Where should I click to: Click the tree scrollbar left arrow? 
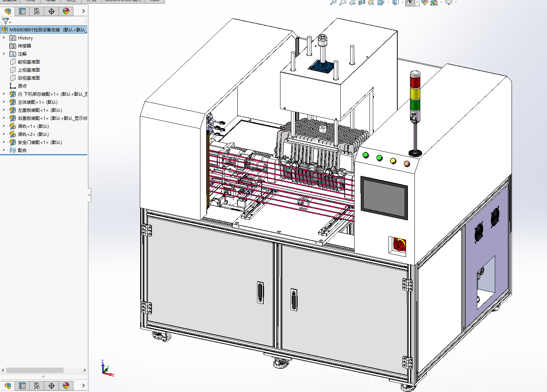click(3, 370)
